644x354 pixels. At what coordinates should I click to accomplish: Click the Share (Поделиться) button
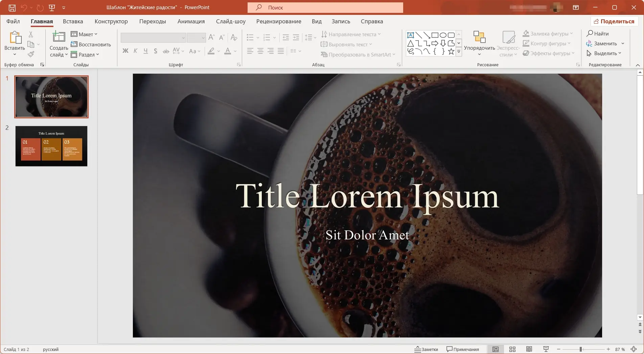(614, 21)
